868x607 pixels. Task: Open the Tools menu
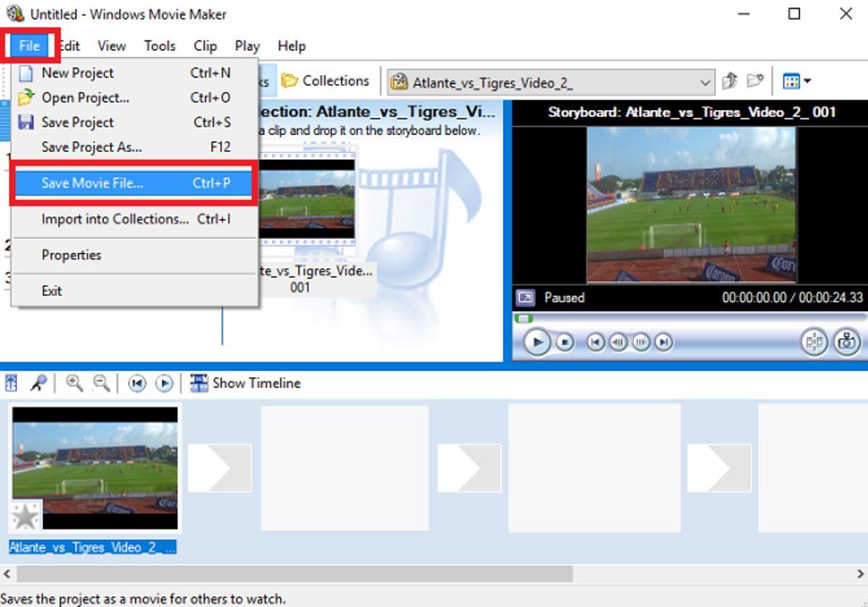coord(159,46)
